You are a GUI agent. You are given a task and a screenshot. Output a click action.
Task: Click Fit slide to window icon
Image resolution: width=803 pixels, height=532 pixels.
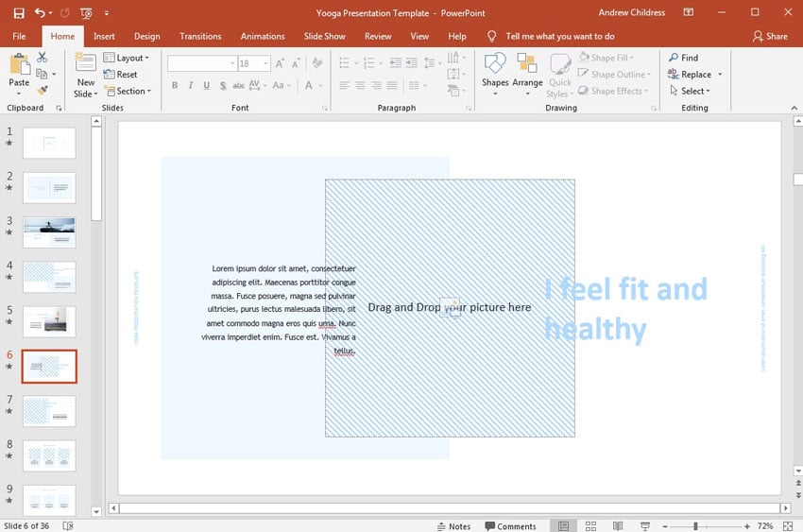coord(790,526)
